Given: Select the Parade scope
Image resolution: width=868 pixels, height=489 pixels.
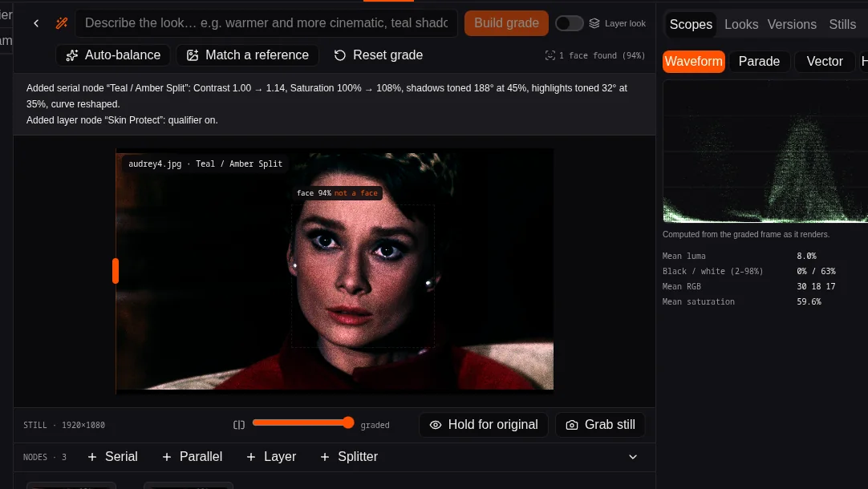Looking at the screenshot, I should coord(759,62).
